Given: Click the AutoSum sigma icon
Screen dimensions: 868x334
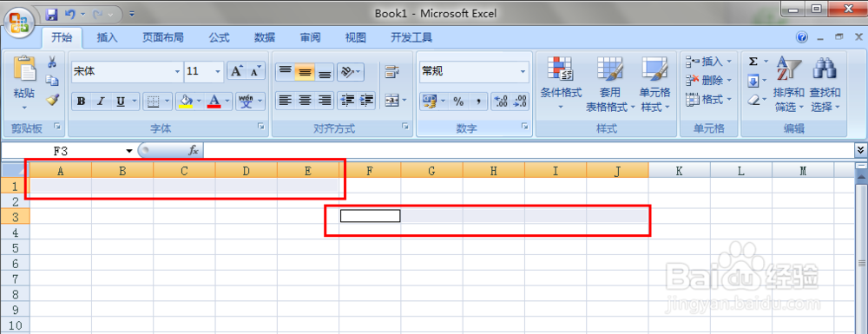Looking at the screenshot, I should tap(753, 62).
